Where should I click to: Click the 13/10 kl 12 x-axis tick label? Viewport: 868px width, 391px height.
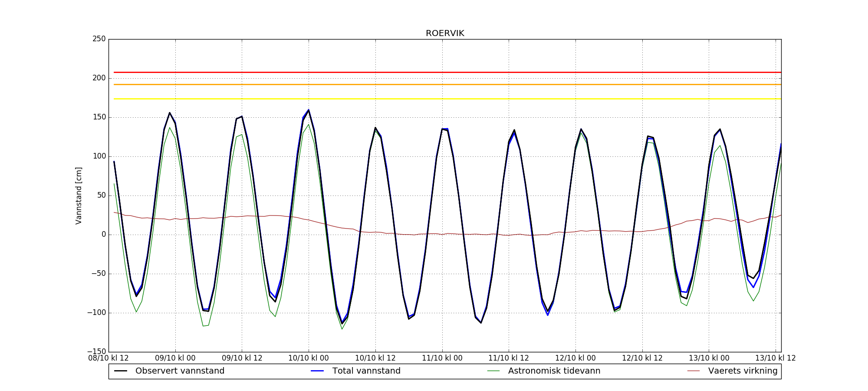tap(776, 358)
